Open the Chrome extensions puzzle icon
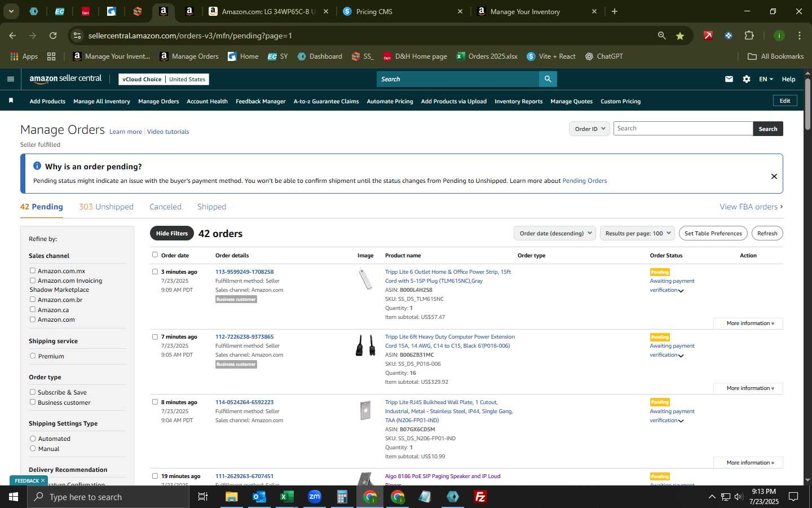 (x=749, y=36)
